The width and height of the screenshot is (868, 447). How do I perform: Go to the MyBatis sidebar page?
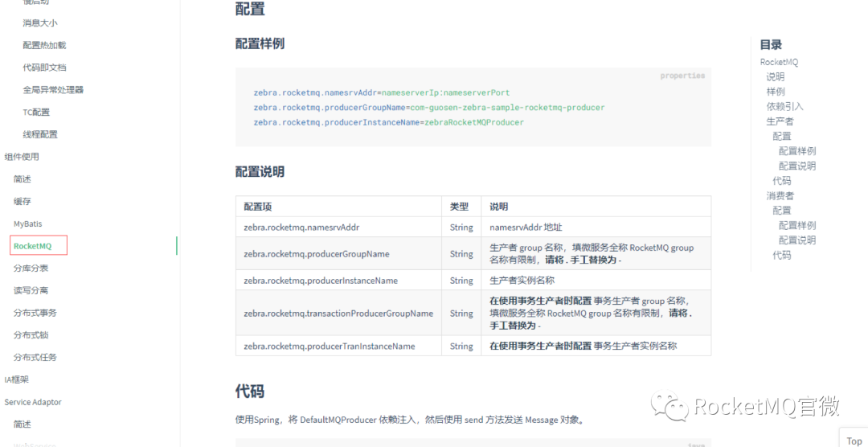[27, 223]
